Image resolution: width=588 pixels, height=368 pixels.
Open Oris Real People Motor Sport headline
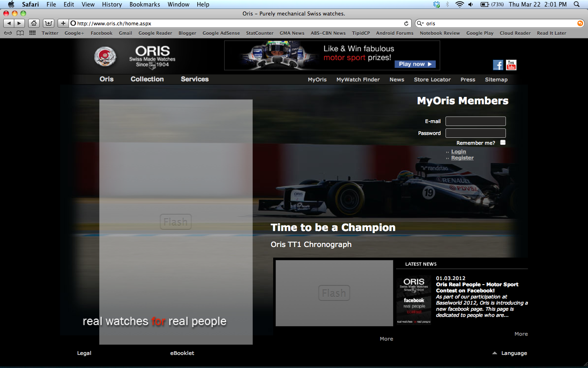coord(477,287)
